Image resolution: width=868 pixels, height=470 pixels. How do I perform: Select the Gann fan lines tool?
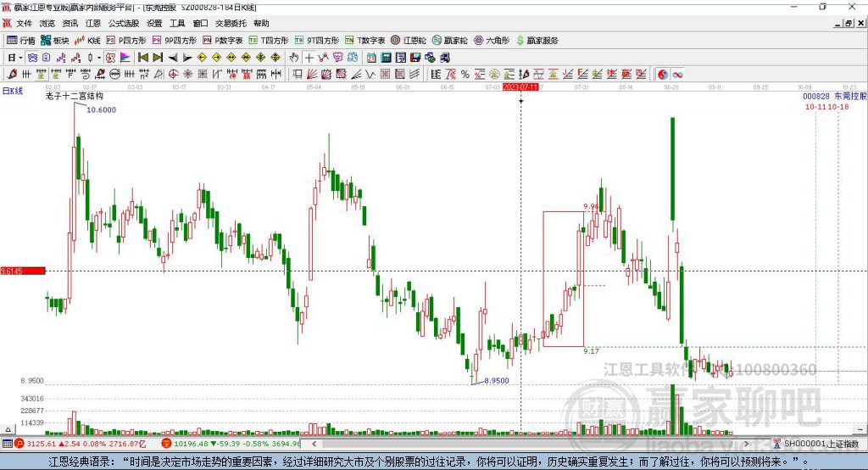pos(312,75)
